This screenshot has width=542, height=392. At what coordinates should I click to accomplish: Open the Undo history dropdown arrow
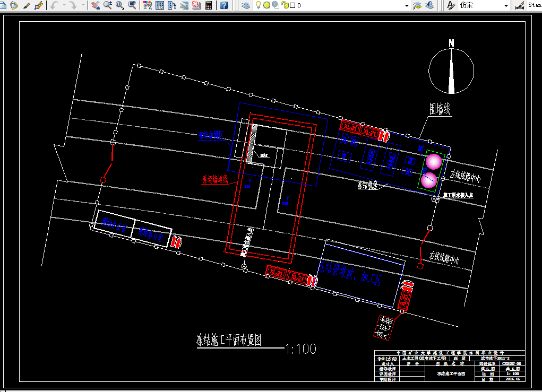64,5
